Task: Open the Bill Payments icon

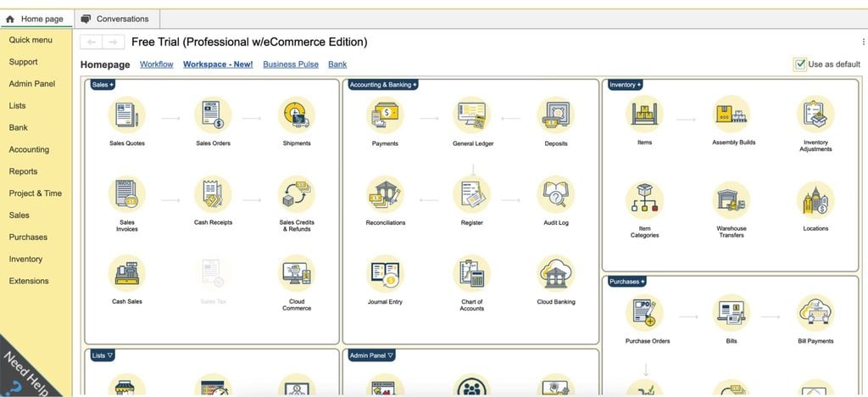Action: coord(815,313)
